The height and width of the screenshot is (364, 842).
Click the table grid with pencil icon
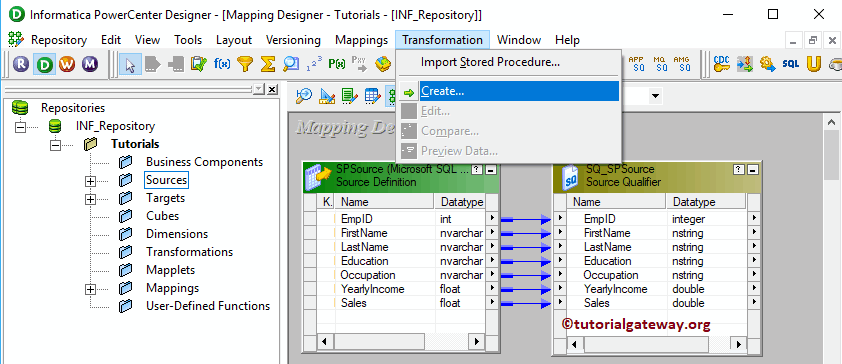(372, 96)
